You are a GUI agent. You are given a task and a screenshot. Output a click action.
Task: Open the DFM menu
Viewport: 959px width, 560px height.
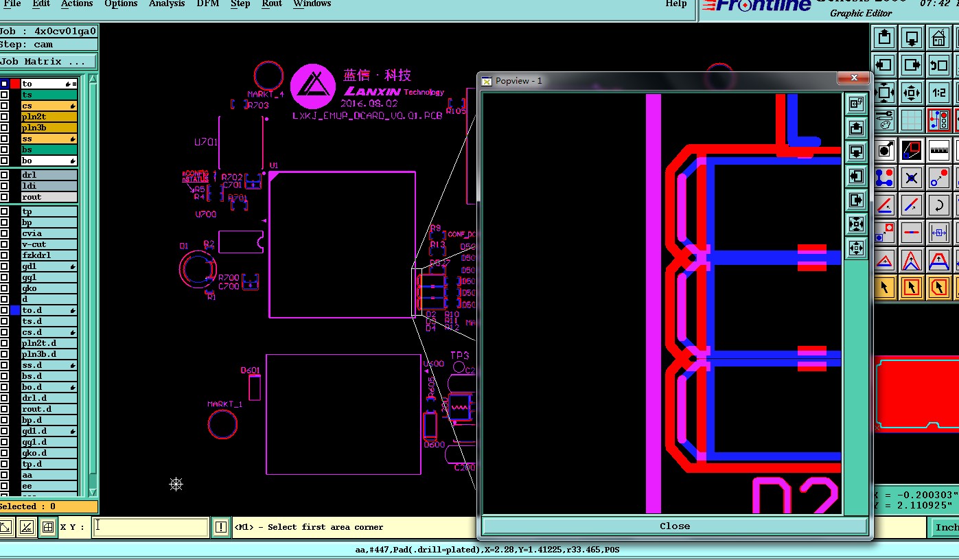pyautogui.click(x=208, y=4)
